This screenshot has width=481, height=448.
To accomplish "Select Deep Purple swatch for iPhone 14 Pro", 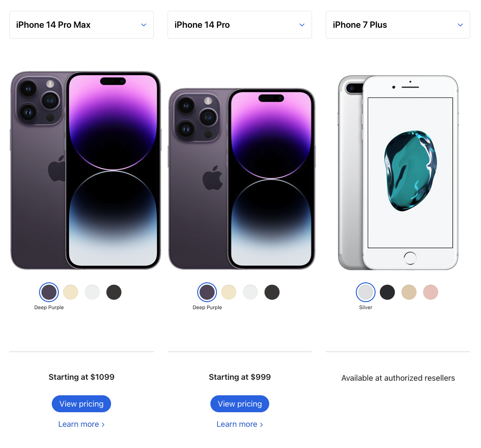I will 207,292.
